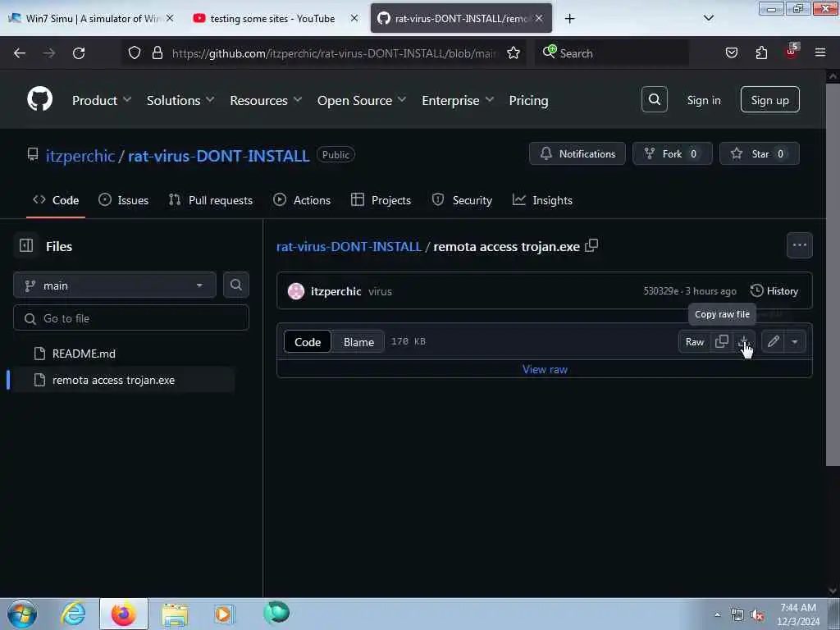Screen dimensions: 840x630
Task: Reload the page with the refresh icon
Action: point(79,53)
